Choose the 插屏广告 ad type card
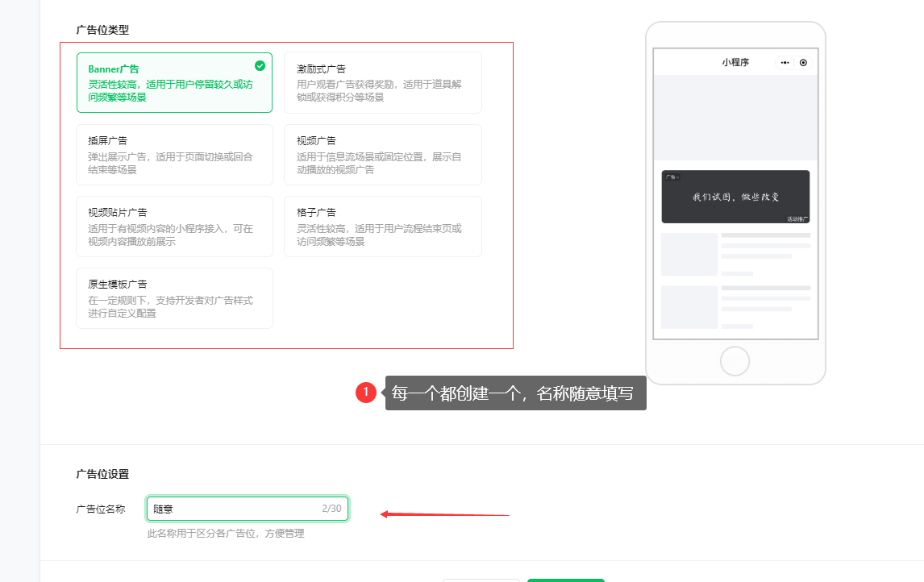This screenshot has width=924, height=582. pyautogui.click(x=174, y=154)
